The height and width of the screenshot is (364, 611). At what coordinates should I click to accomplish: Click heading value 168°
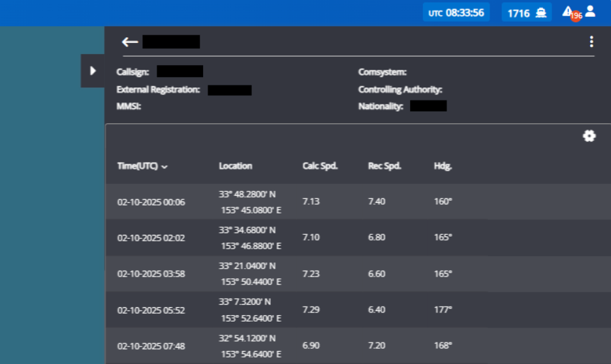443,345
